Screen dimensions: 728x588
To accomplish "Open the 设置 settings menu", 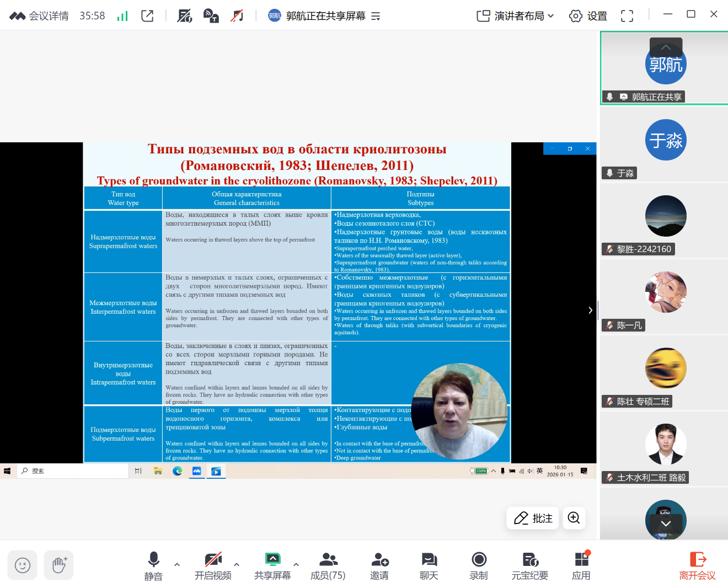I will click(x=588, y=16).
